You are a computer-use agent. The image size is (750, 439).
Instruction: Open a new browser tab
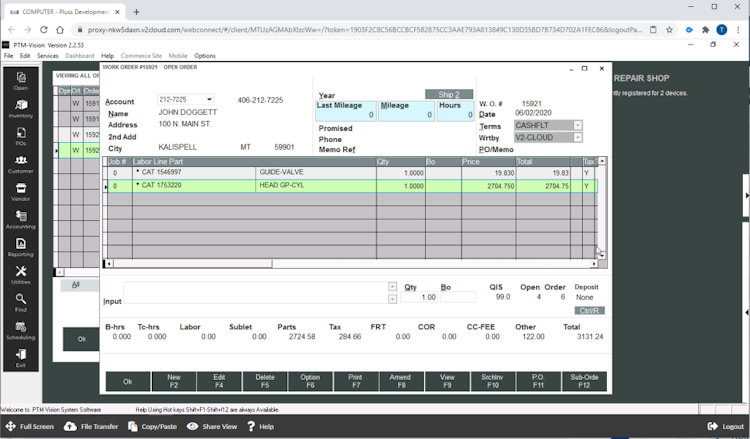(x=136, y=12)
